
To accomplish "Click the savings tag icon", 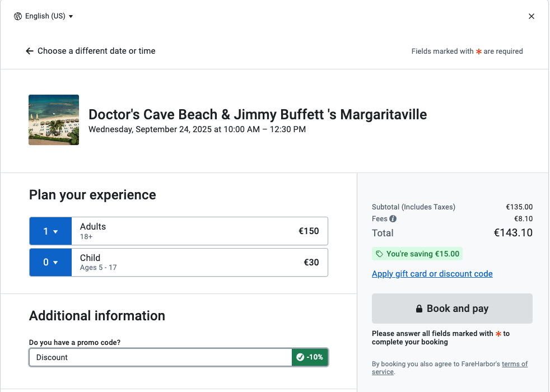I will tap(380, 254).
